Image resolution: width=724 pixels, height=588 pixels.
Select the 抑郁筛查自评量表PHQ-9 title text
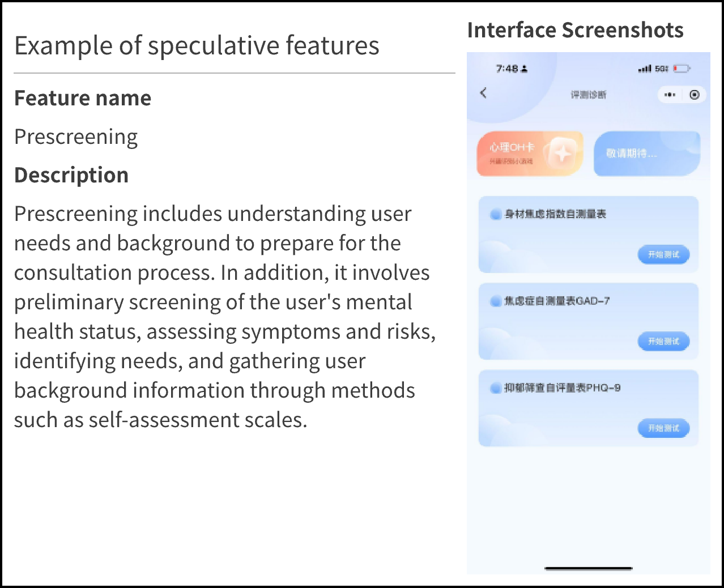click(x=562, y=388)
